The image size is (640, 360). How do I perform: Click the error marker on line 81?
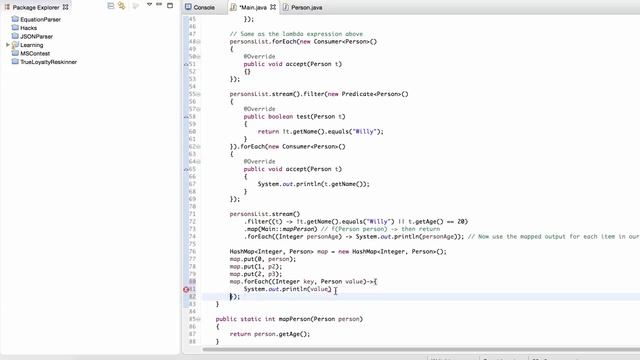pos(186,289)
